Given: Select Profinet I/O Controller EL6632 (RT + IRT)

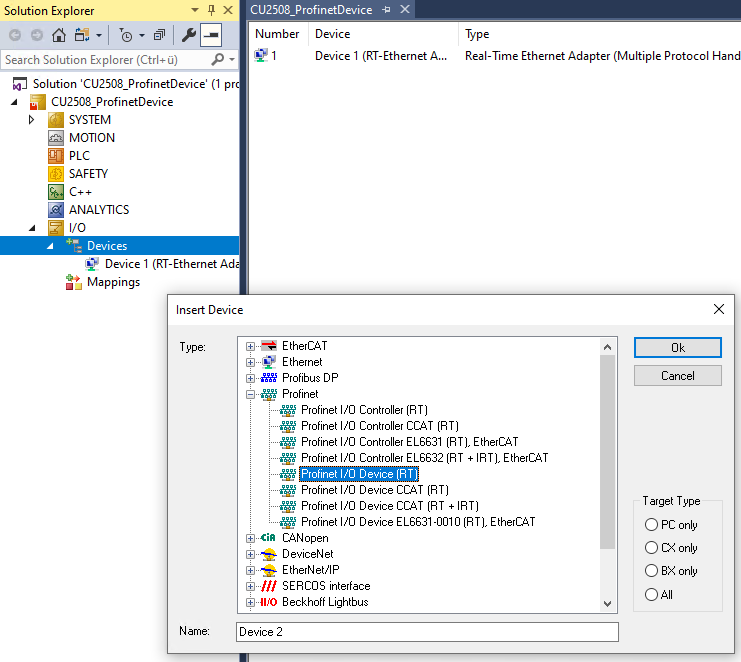Looking at the screenshot, I should [x=425, y=458].
